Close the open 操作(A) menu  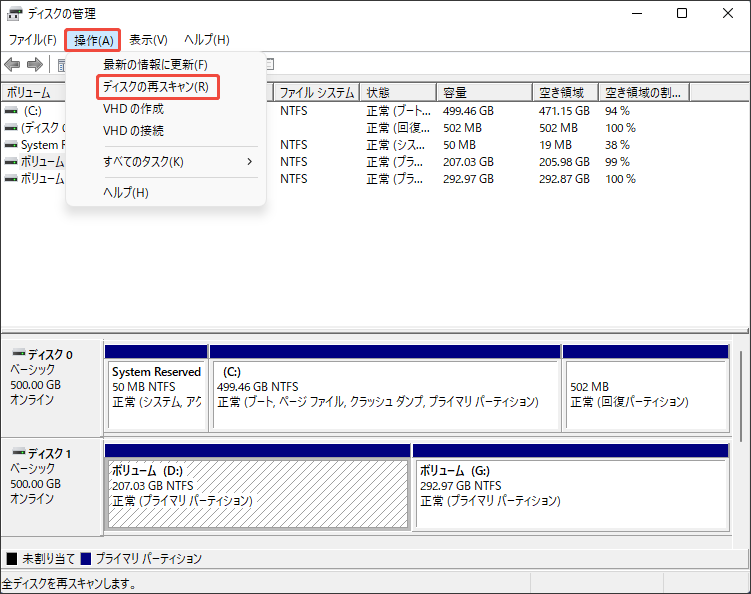click(x=93, y=40)
